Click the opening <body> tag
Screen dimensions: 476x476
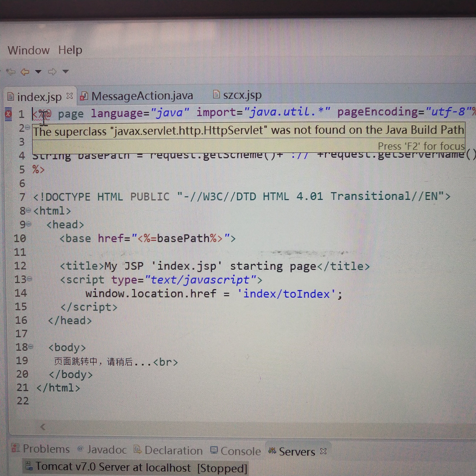point(67,348)
